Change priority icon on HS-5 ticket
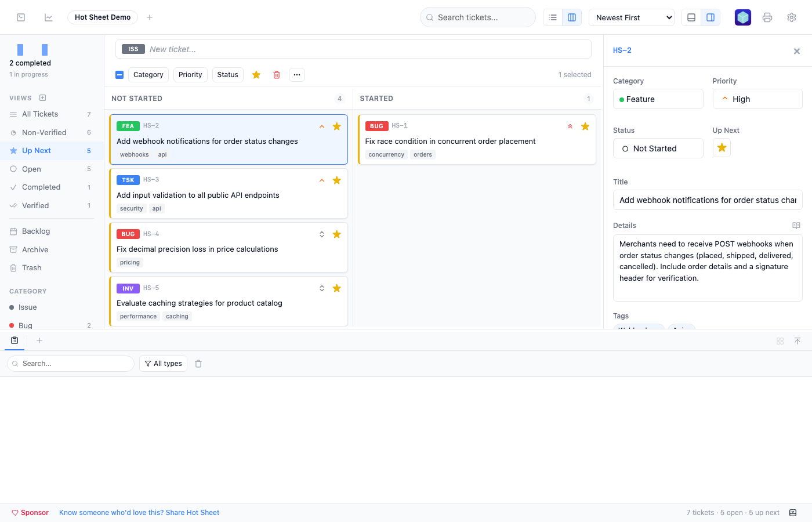Image resolution: width=812 pixels, height=522 pixels. click(x=322, y=288)
